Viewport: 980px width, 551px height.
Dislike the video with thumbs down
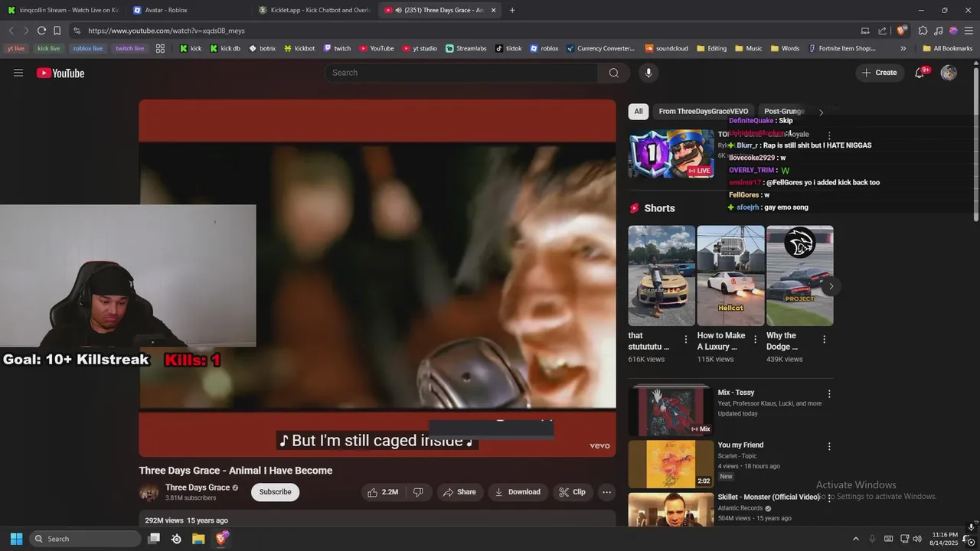[418, 492]
